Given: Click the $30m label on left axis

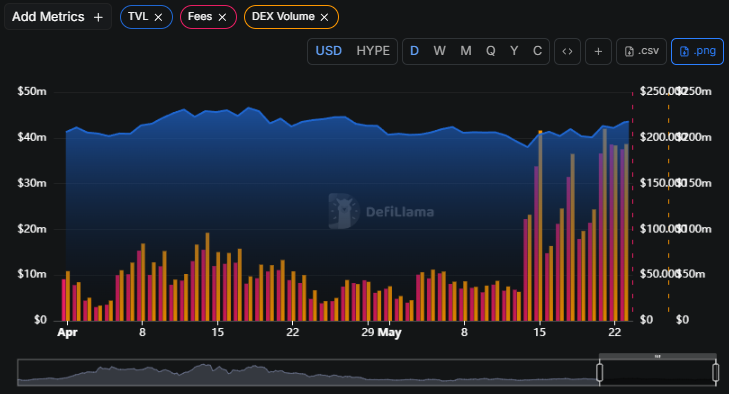Looking at the screenshot, I should (32, 183).
